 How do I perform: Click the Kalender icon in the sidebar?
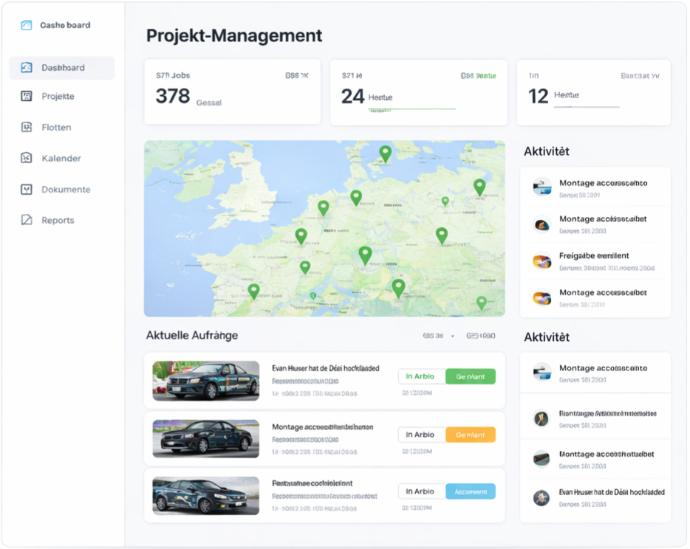point(26,158)
